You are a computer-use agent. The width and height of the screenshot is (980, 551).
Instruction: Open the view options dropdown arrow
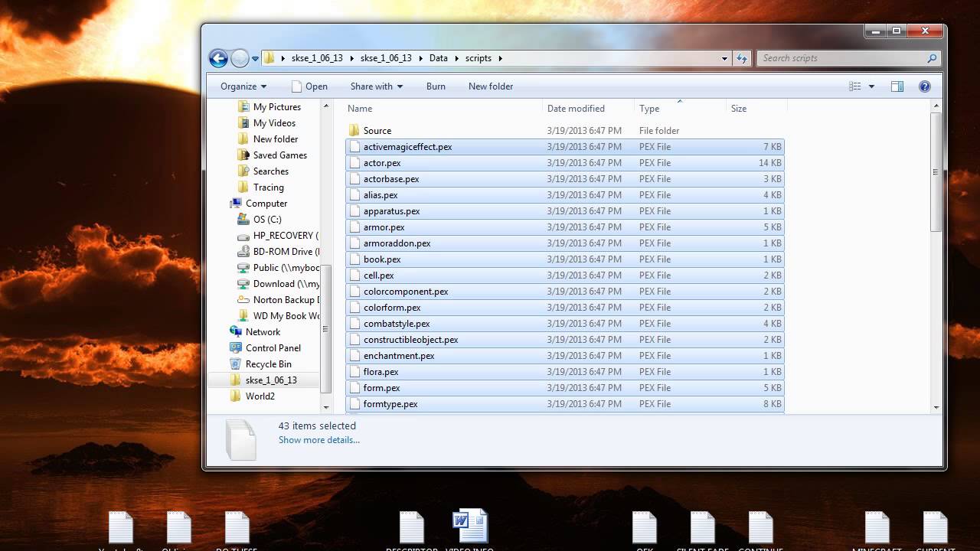click(x=871, y=86)
